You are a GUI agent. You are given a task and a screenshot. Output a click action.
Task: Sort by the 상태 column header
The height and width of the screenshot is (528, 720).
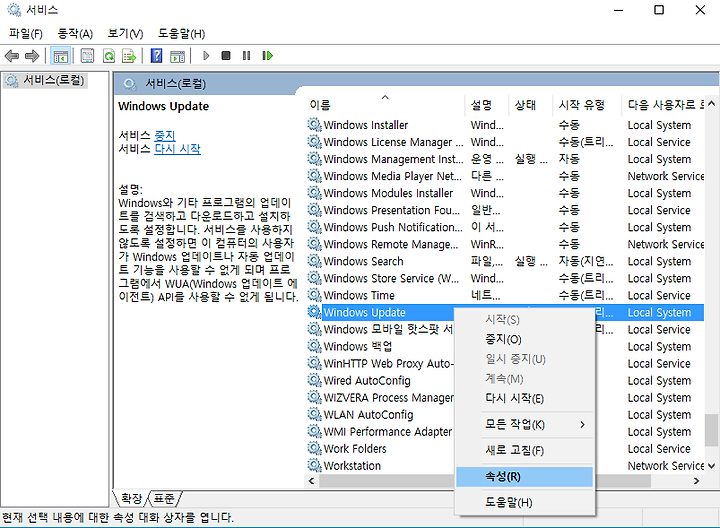pyautogui.click(x=531, y=105)
